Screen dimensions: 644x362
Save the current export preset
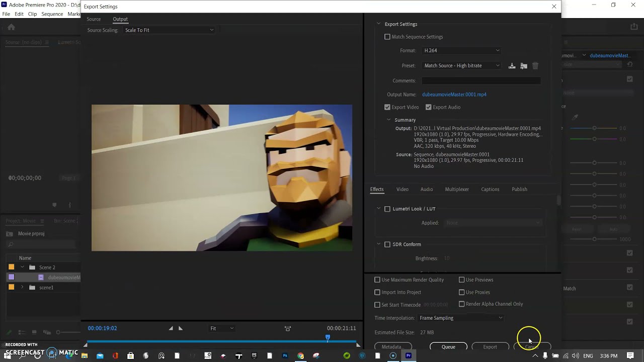click(512, 66)
